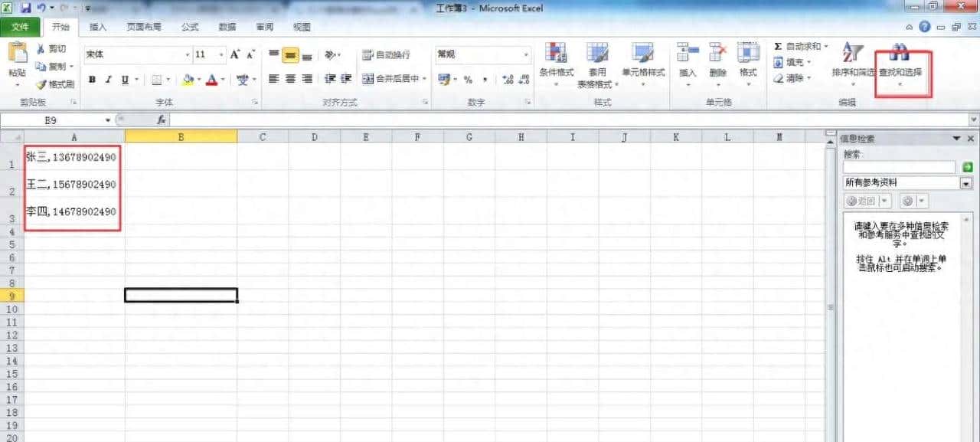Switch to Page Layout (页面布局) tab
980x442 pixels.
point(144,27)
